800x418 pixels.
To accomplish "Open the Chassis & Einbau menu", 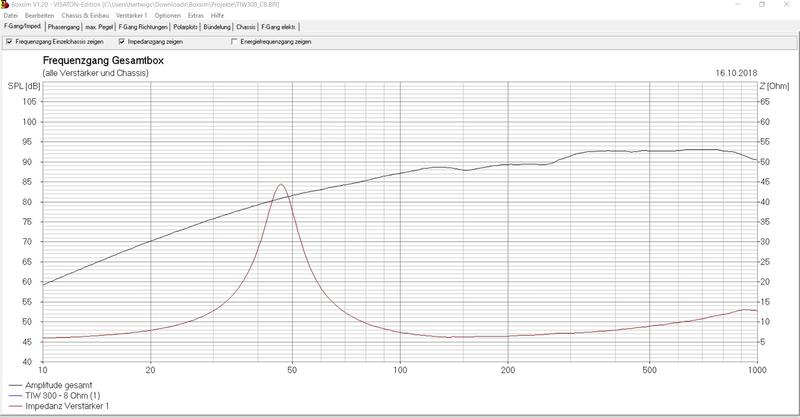I will point(85,16).
